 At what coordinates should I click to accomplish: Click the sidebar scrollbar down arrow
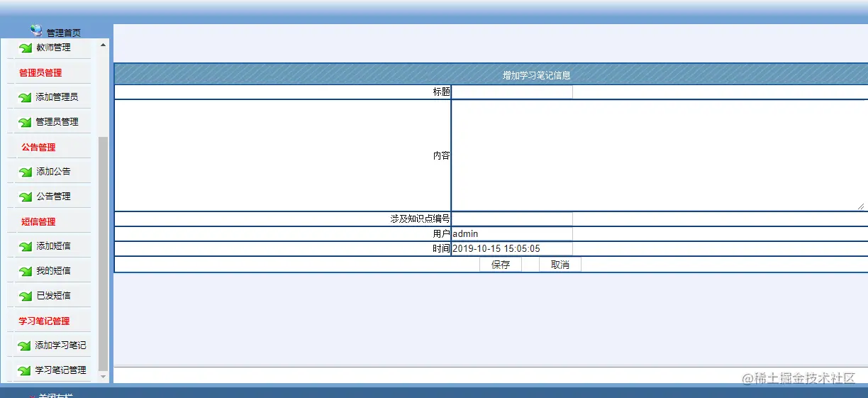click(x=104, y=377)
